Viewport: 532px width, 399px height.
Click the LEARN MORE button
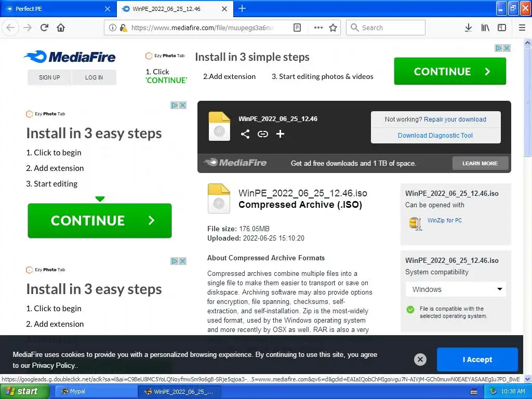(x=480, y=163)
